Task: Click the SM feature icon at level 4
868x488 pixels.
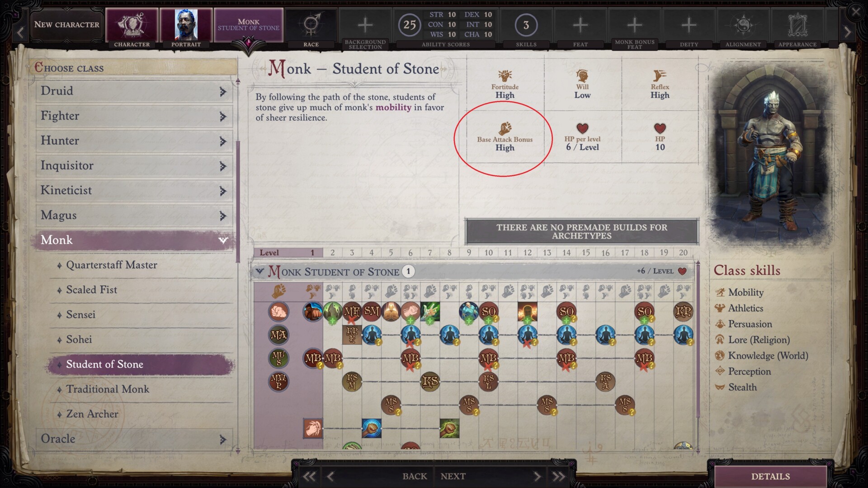Action: point(372,311)
